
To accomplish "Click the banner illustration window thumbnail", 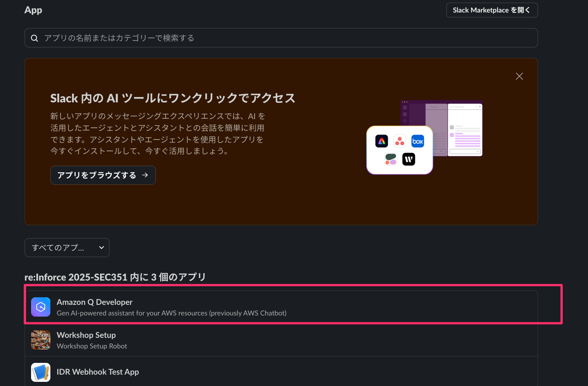I will (x=442, y=128).
